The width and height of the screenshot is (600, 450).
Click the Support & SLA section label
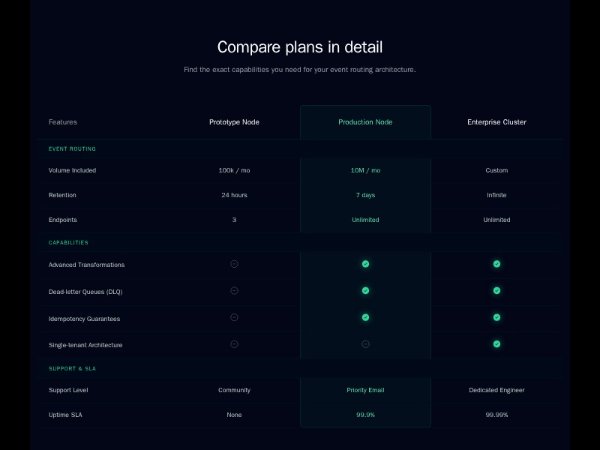pyautogui.click(x=72, y=368)
